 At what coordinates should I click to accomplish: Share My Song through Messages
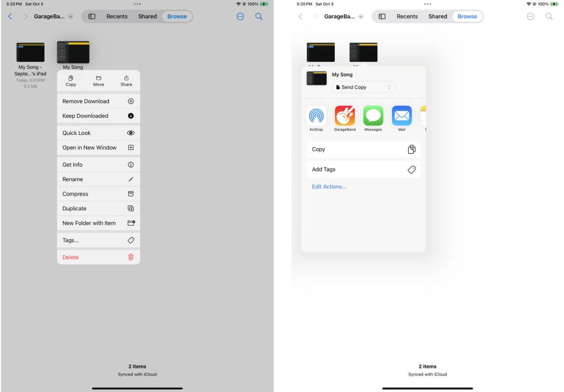click(x=373, y=118)
